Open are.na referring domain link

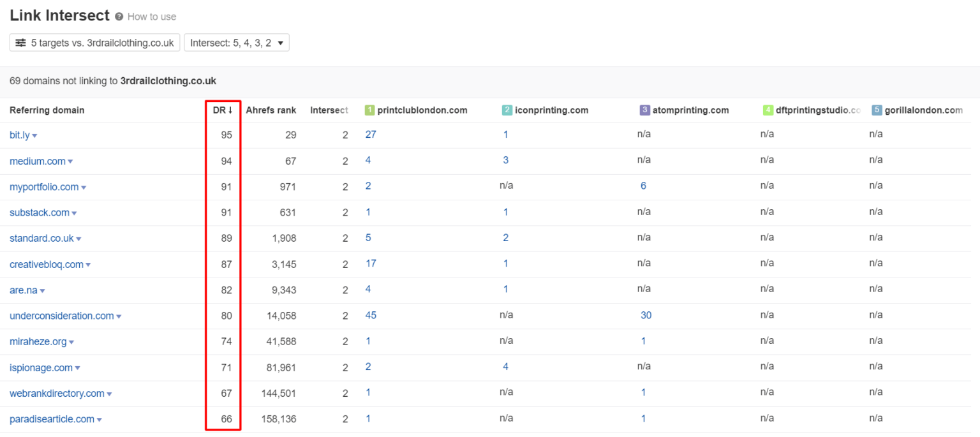(23, 290)
